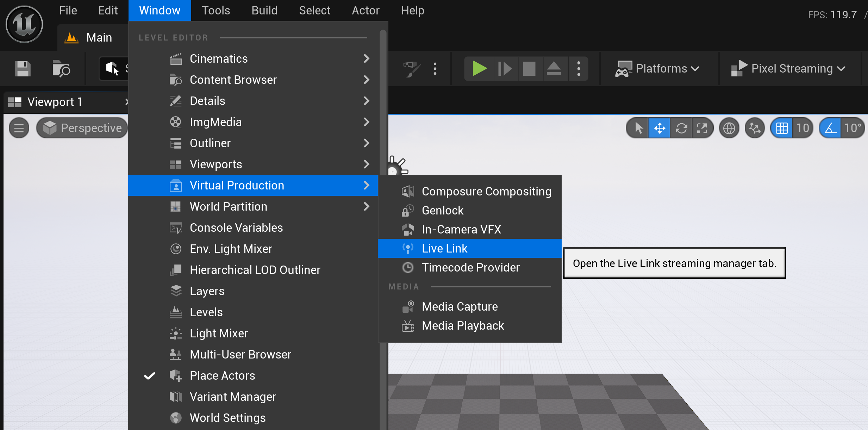
Task: Select the Rotate tool
Action: (681, 128)
